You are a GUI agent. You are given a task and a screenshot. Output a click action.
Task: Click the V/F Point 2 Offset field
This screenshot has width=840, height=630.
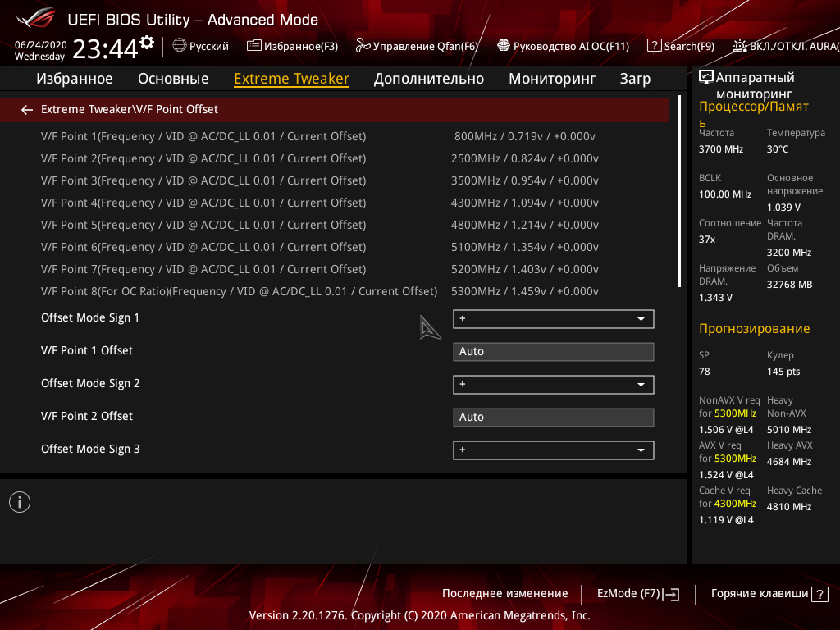pyautogui.click(x=554, y=418)
